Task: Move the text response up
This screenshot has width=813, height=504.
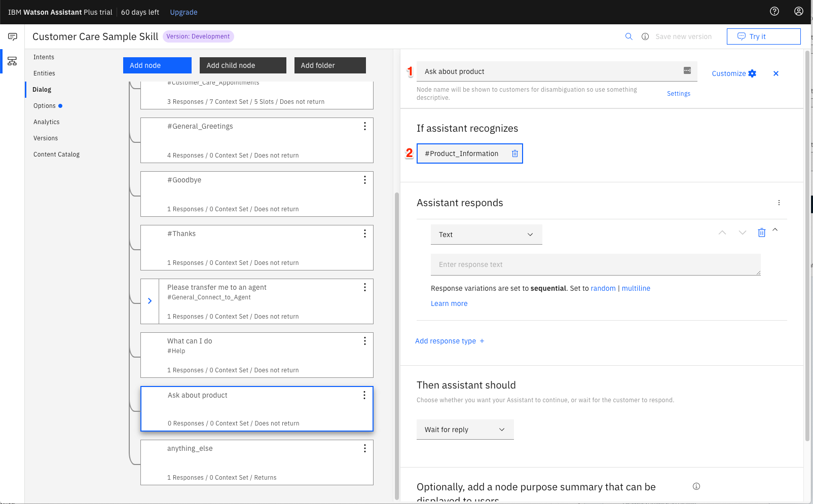Action: pyautogui.click(x=722, y=232)
